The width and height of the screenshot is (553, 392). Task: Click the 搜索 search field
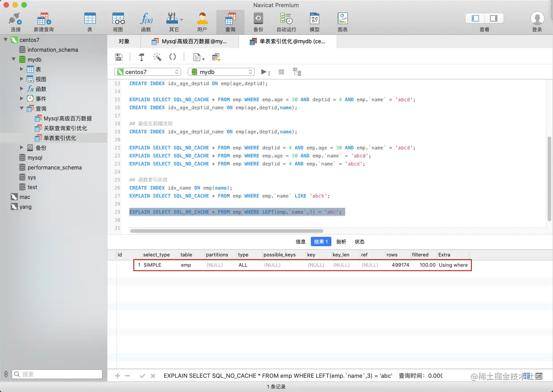[x=58, y=374]
